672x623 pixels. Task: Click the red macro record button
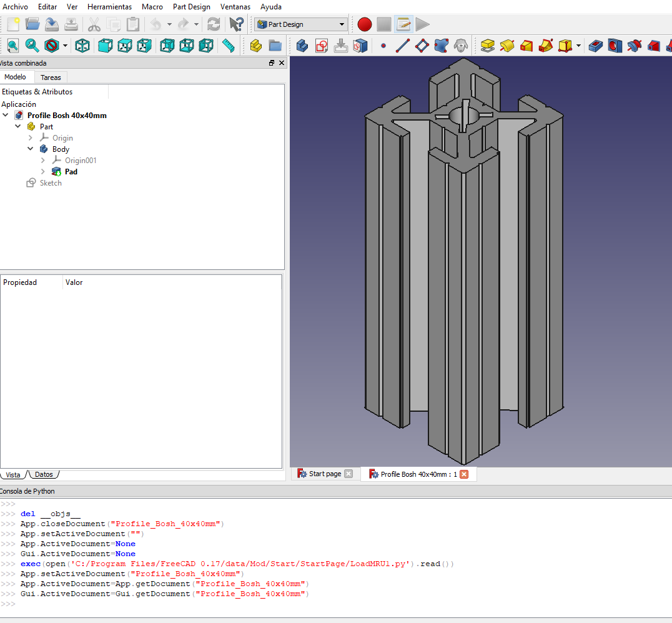click(364, 24)
